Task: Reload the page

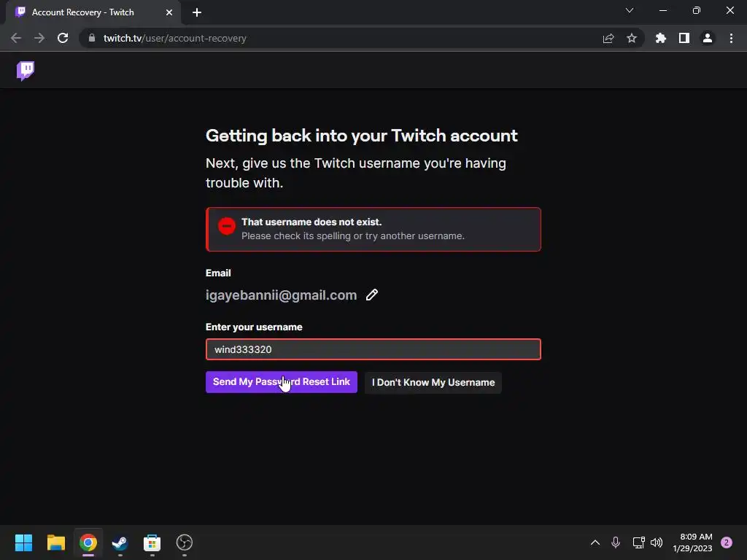Action: [63, 38]
